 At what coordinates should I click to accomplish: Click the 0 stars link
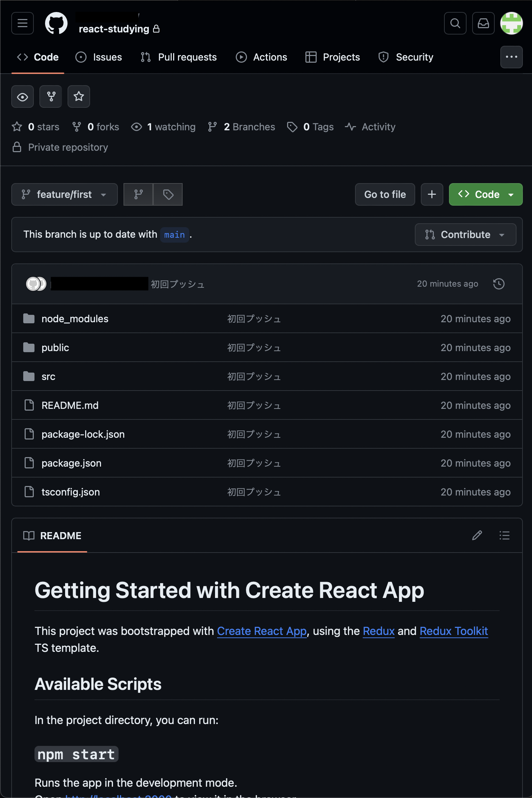click(x=36, y=127)
